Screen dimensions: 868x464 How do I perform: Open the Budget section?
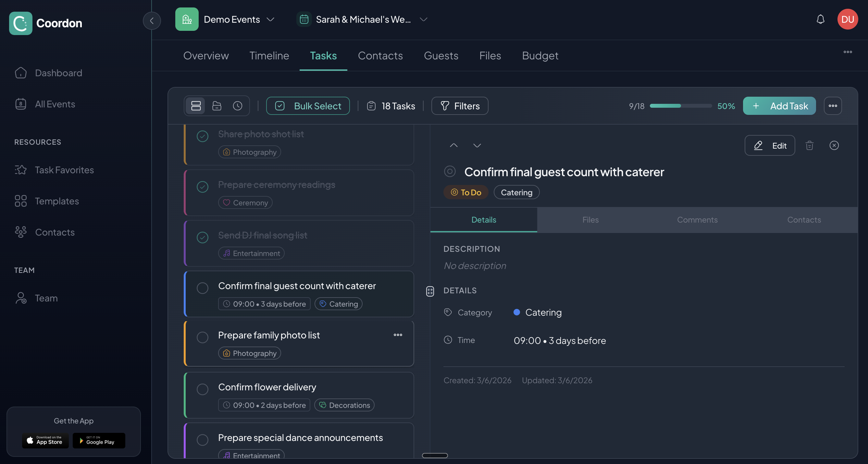click(x=540, y=55)
